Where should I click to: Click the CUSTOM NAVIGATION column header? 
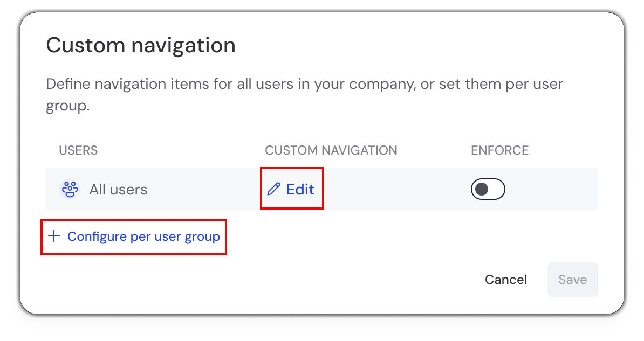(x=331, y=150)
